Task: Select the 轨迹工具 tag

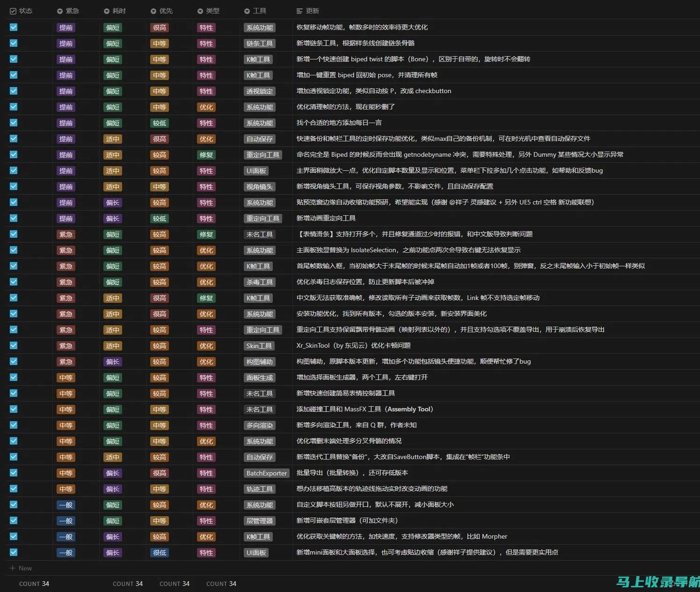Action: [260, 489]
